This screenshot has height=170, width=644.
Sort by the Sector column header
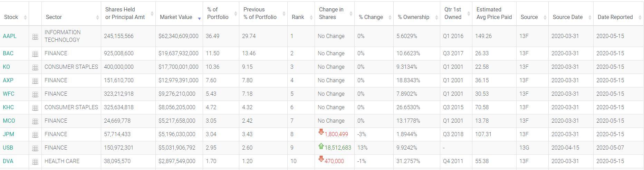[x=54, y=17]
